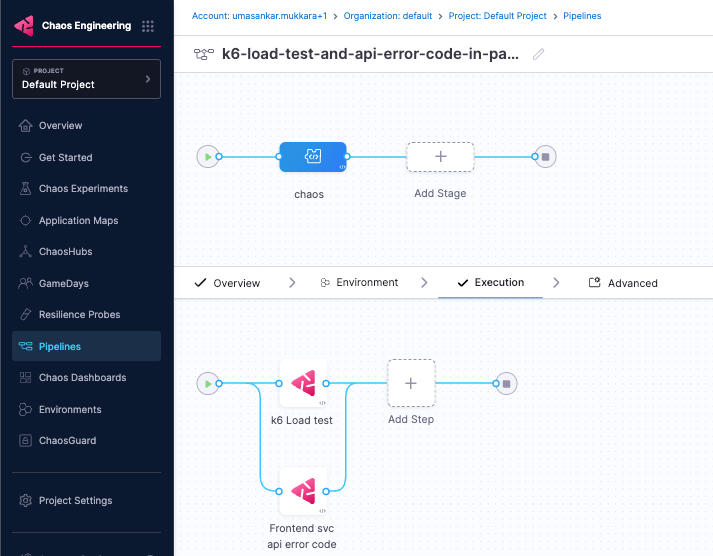Click chevron between Environment and Execution
The height and width of the screenshot is (556, 713).
coord(424,283)
